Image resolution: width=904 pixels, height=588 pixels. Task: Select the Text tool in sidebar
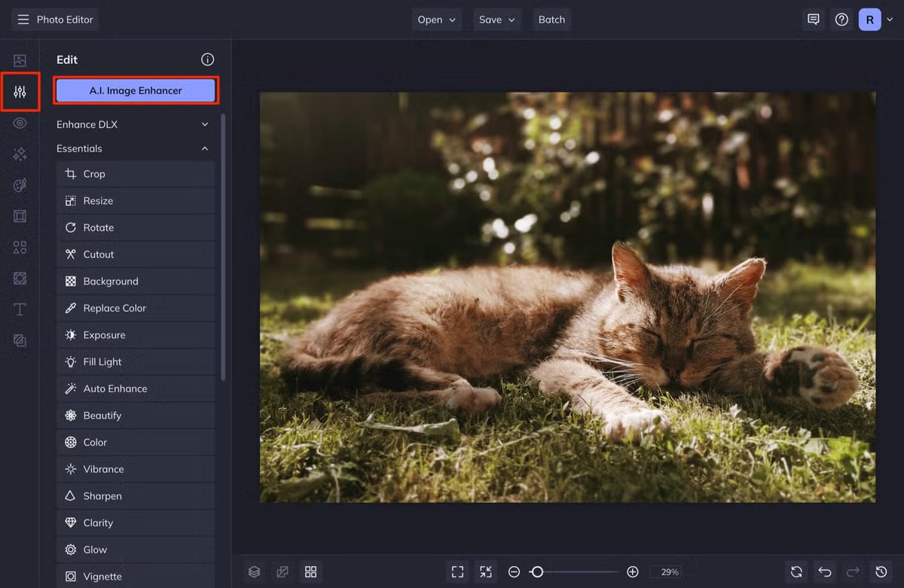coord(20,309)
